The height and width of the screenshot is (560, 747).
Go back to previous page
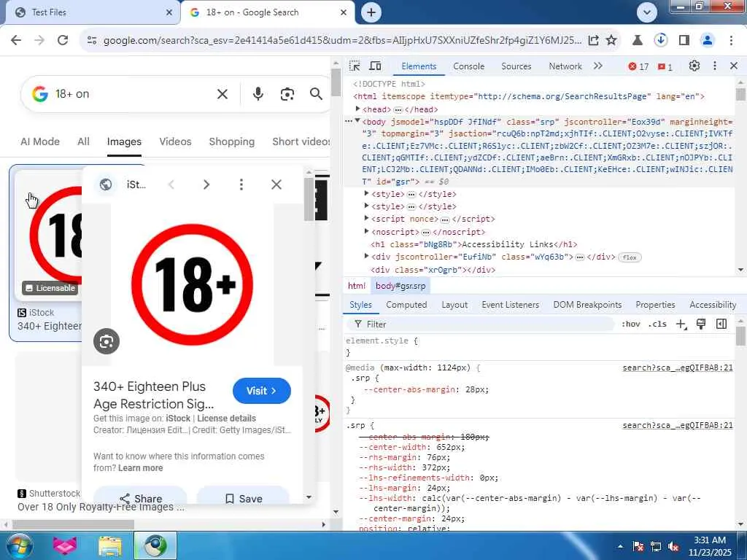click(x=16, y=40)
